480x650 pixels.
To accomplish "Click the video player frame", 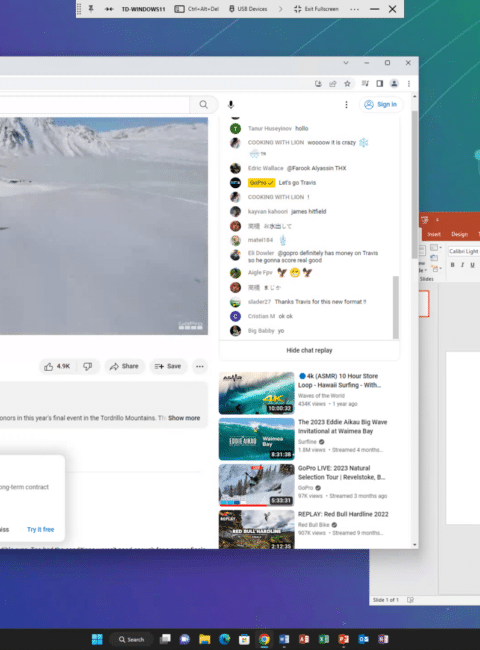I will (104, 226).
